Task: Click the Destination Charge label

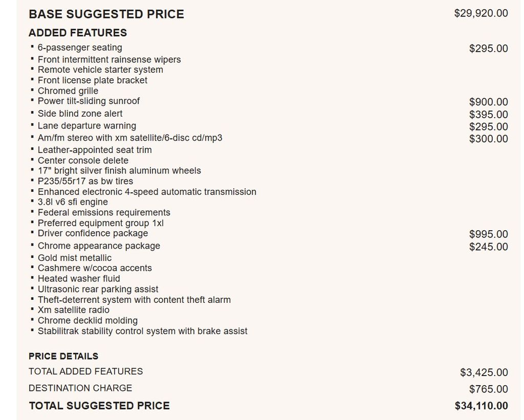Action: (x=80, y=388)
